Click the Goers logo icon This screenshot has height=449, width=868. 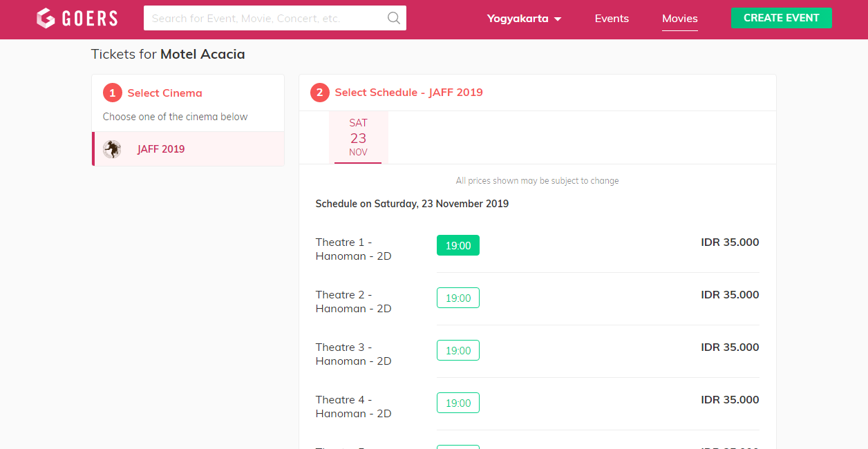(x=46, y=19)
